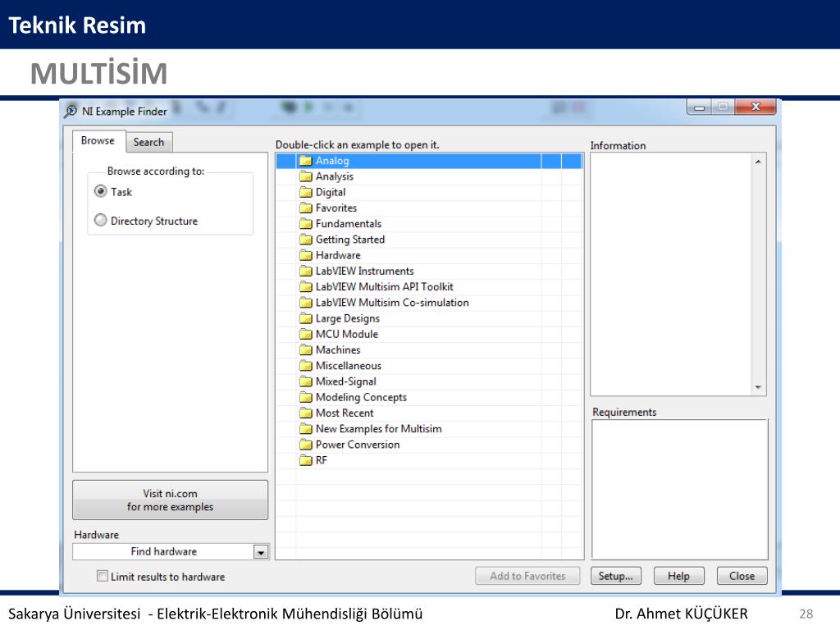Select New Examples for Multisim text
The height and width of the screenshot is (630, 840).
tap(379, 429)
